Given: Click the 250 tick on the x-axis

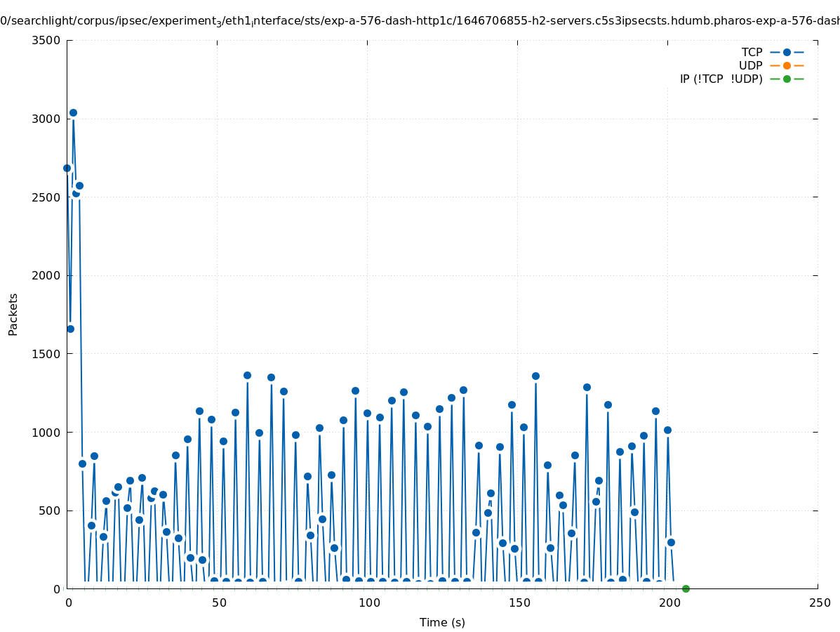Looking at the screenshot, I should pos(818,603).
